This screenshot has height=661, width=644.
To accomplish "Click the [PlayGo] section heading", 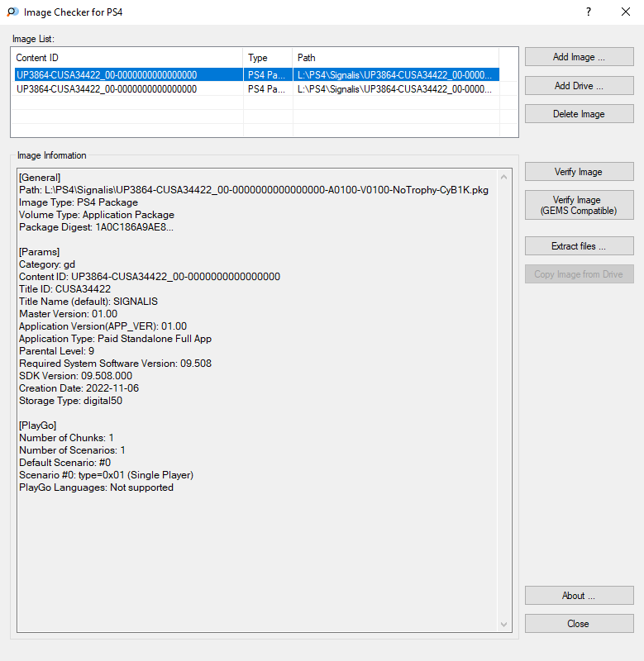I will (37, 426).
